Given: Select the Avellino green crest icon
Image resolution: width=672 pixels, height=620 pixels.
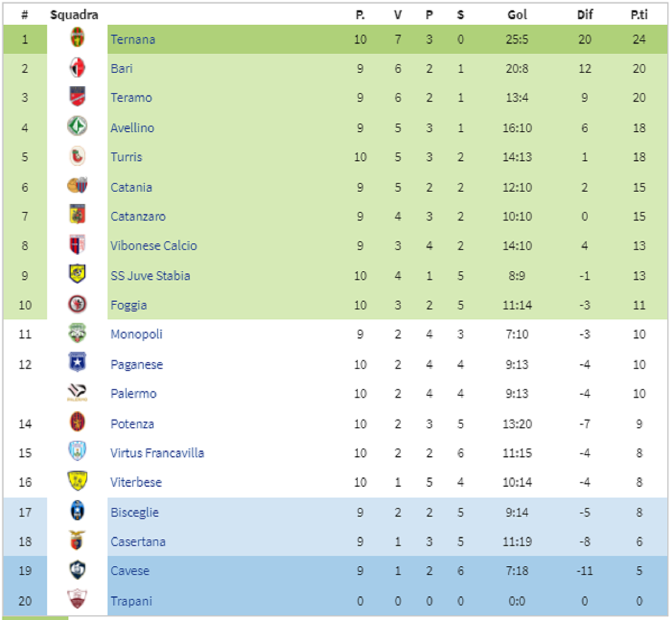Looking at the screenshot, I should (77, 126).
